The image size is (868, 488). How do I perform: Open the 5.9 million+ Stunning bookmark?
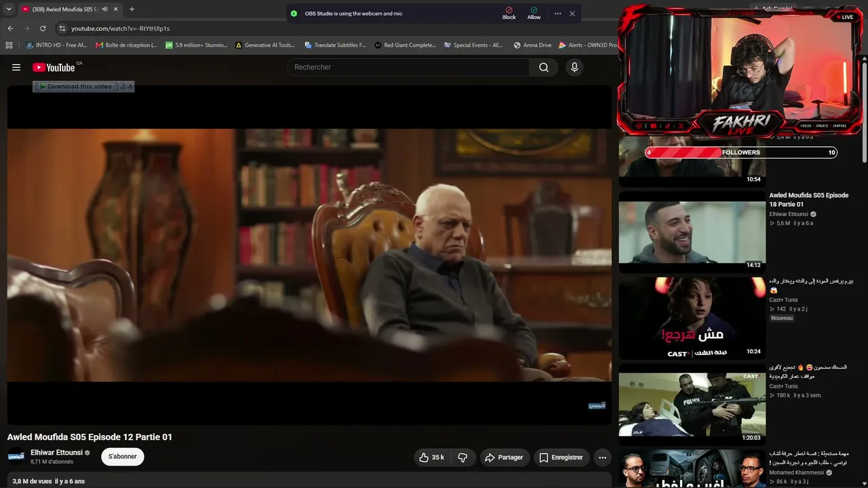(x=197, y=45)
